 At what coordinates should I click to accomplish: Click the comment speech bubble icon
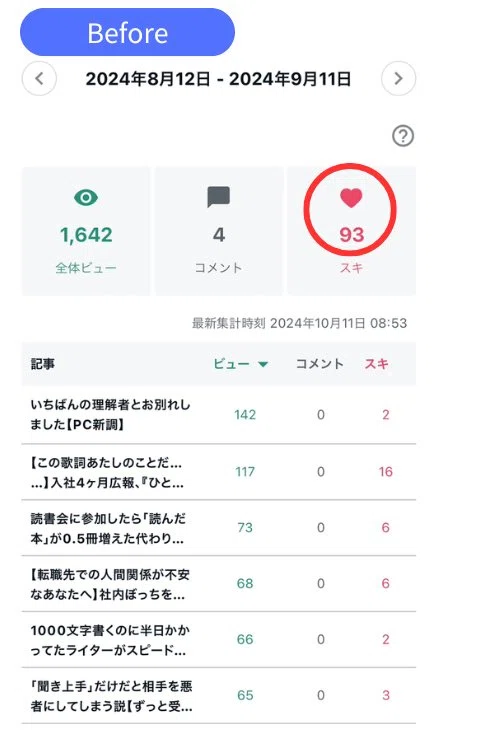(218, 197)
